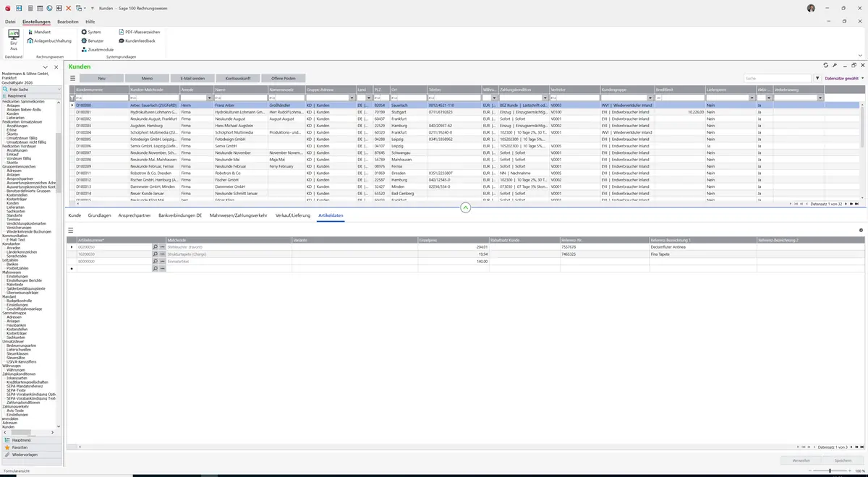This screenshot has width=868, height=477.
Task: Switch to Bankverbindungen DE tab
Action: click(x=181, y=215)
